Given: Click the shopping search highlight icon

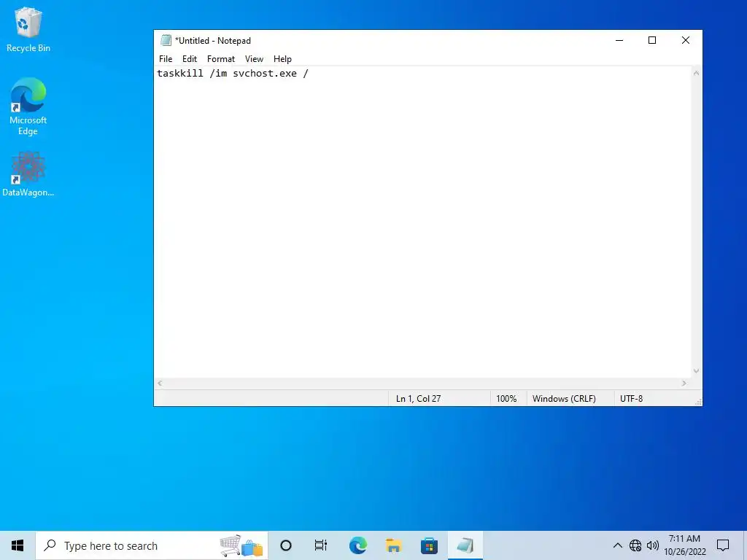Looking at the screenshot, I should [x=241, y=545].
